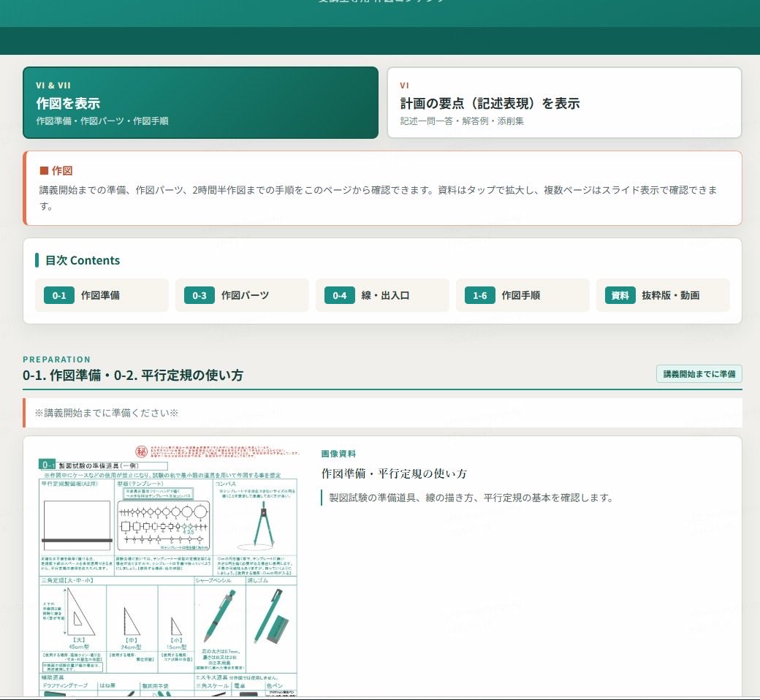Click the 資料 badge icon in contents

pyautogui.click(x=620, y=295)
